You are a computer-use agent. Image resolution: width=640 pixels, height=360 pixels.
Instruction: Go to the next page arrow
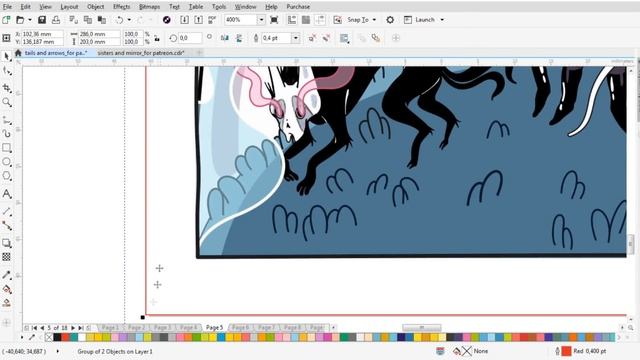coord(73,328)
